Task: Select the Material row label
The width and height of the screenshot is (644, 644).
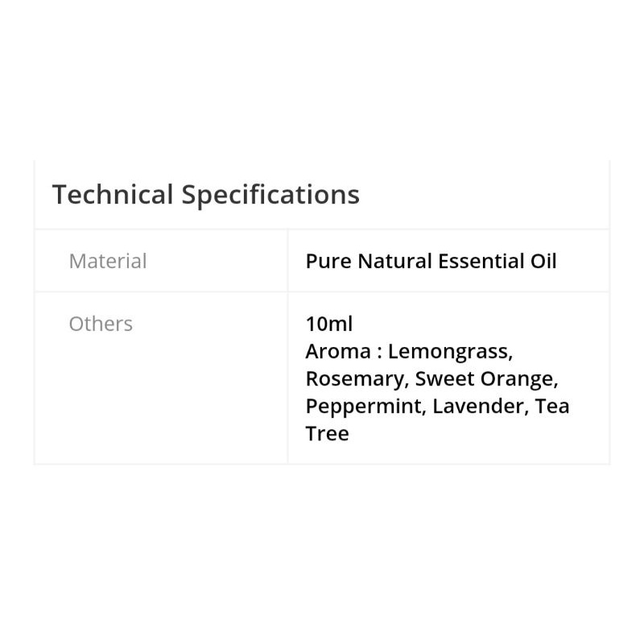Action: point(108,261)
